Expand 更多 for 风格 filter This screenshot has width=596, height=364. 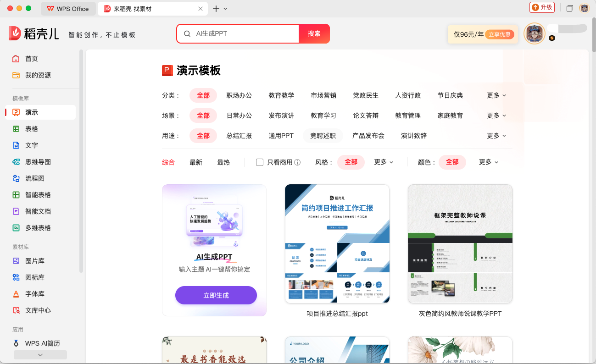point(384,162)
